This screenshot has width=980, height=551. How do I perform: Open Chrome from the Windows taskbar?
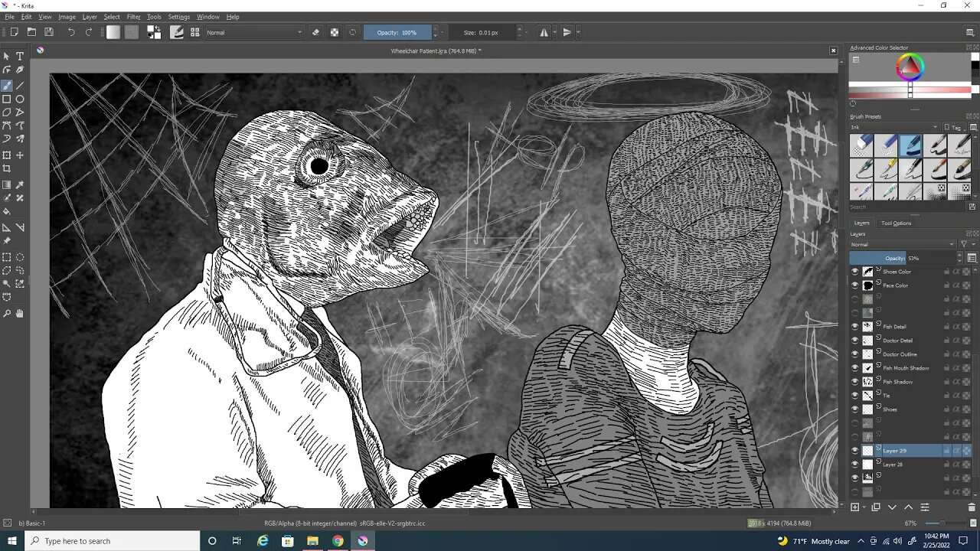[338, 541]
